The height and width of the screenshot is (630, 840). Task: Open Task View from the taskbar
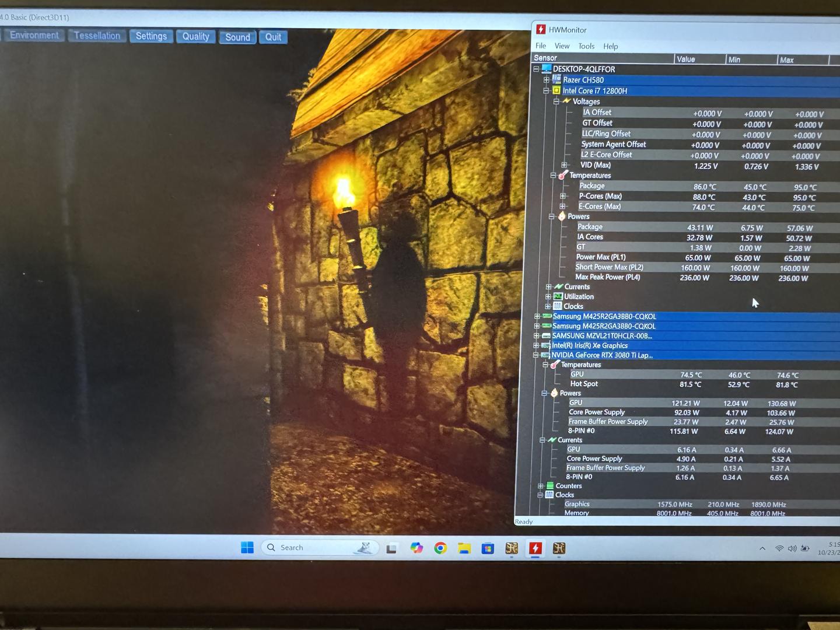pyautogui.click(x=391, y=548)
